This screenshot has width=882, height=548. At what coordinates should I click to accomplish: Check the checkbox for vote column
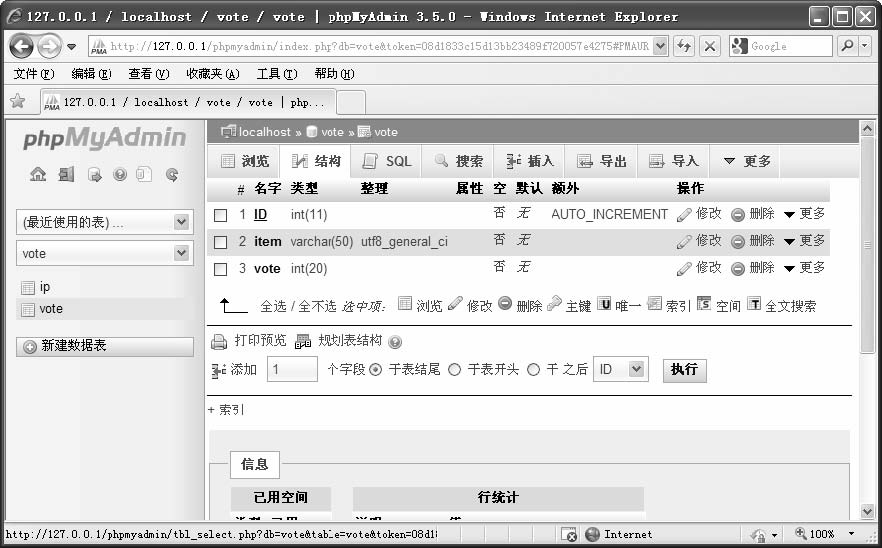[x=220, y=269]
